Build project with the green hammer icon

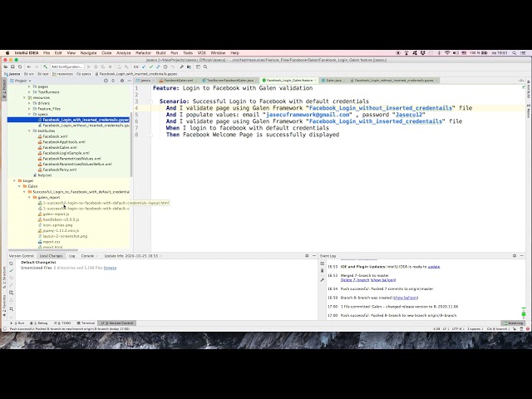pos(45,66)
